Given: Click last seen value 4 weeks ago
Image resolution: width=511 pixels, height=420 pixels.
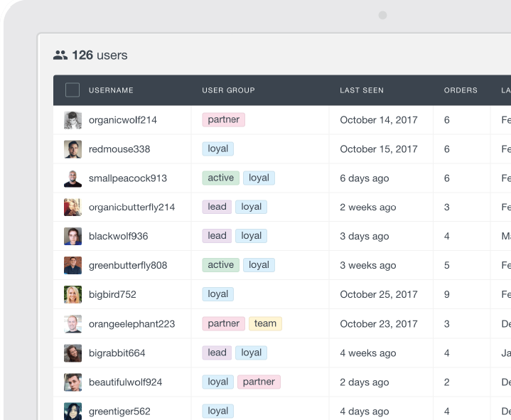Looking at the screenshot, I should [368, 353].
